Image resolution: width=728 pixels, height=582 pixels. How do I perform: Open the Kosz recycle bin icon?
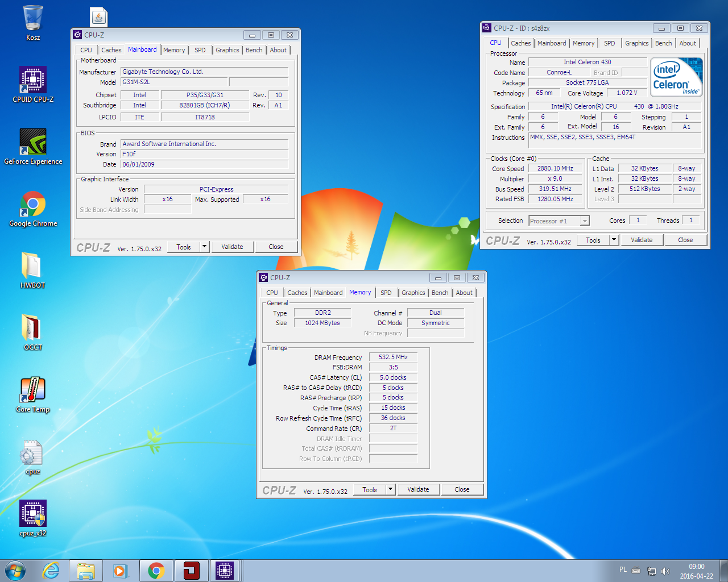coord(33,23)
